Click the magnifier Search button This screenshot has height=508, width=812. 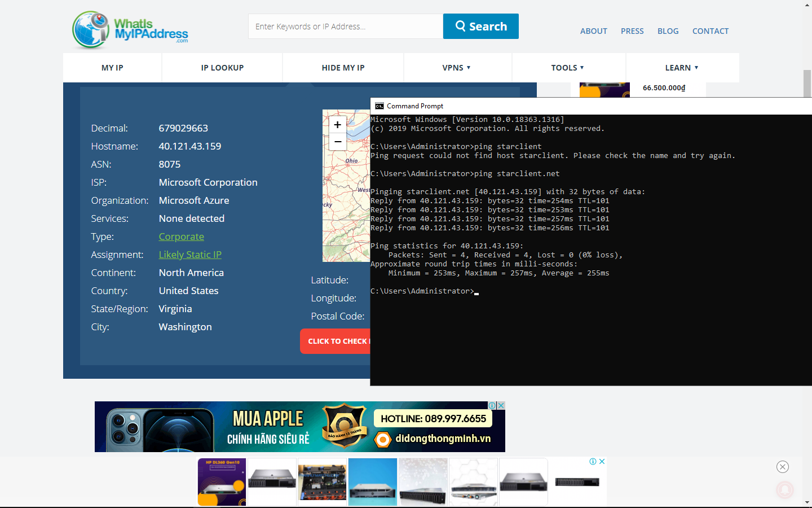click(x=481, y=27)
